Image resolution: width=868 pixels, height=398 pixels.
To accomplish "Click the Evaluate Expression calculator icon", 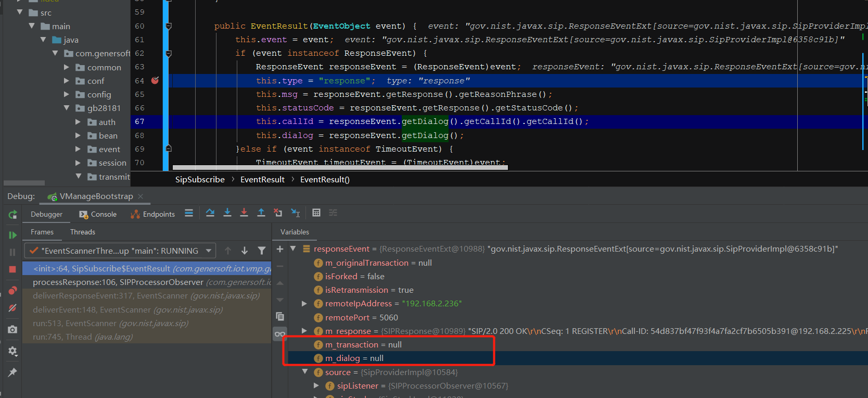I will point(316,213).
